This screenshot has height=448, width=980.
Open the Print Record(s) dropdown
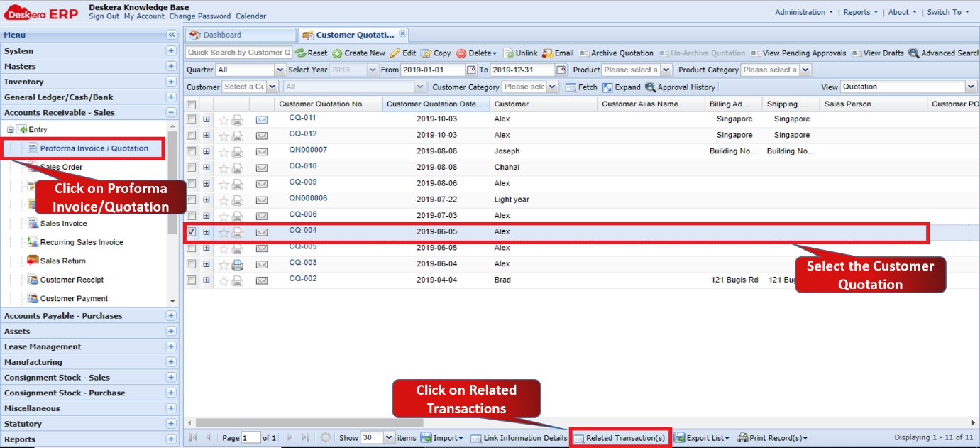pyautogui.click(x=772, y=438)
